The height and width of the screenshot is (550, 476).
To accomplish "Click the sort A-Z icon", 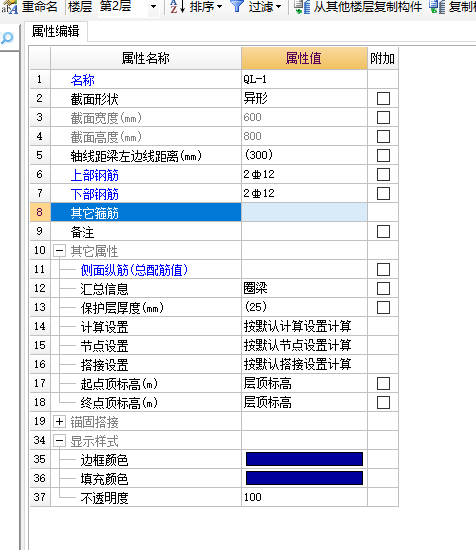I will (x=177, y=7).
